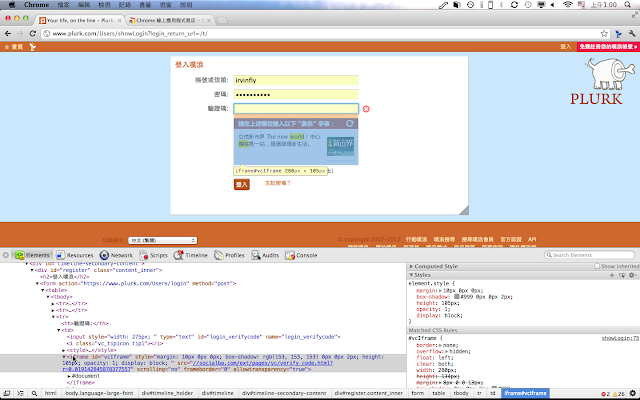Click the showLogin:75 source link
This screenshot has height=400, width=640.
point(620,339)
